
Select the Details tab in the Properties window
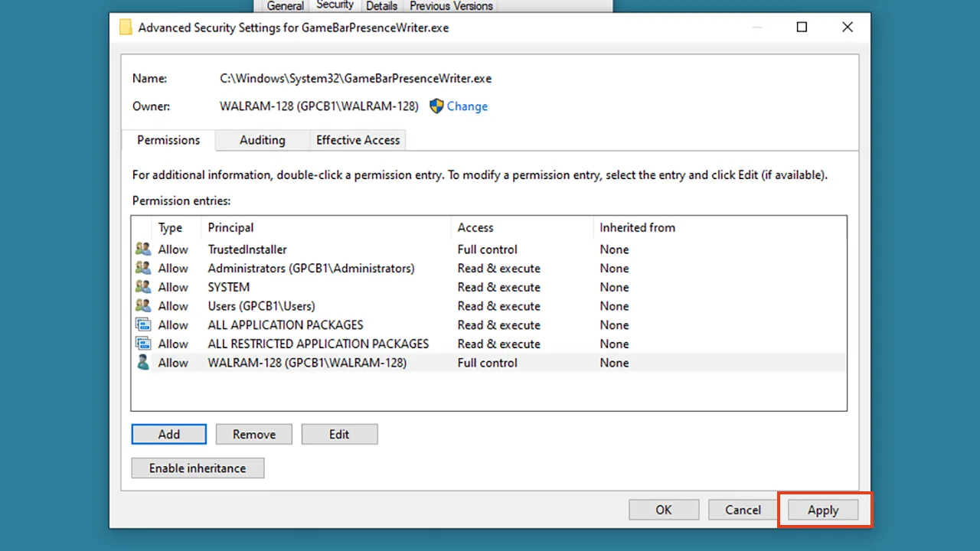click(x=381, y=6)
